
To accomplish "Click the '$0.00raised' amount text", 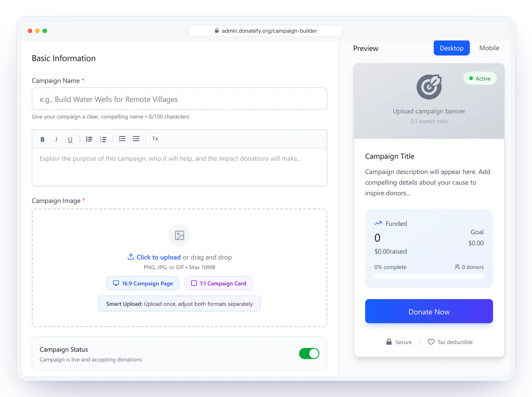I will click(391, 251).
